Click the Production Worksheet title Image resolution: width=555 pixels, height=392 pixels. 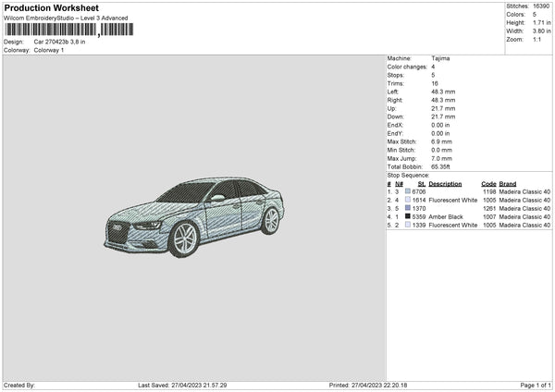tap(51, 7)
